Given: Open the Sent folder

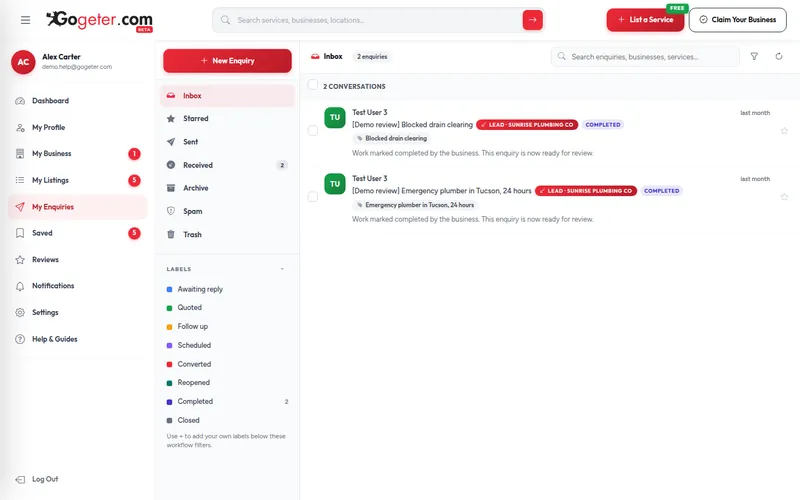Looking at the screenshot, I should click(x=228, y=142).
